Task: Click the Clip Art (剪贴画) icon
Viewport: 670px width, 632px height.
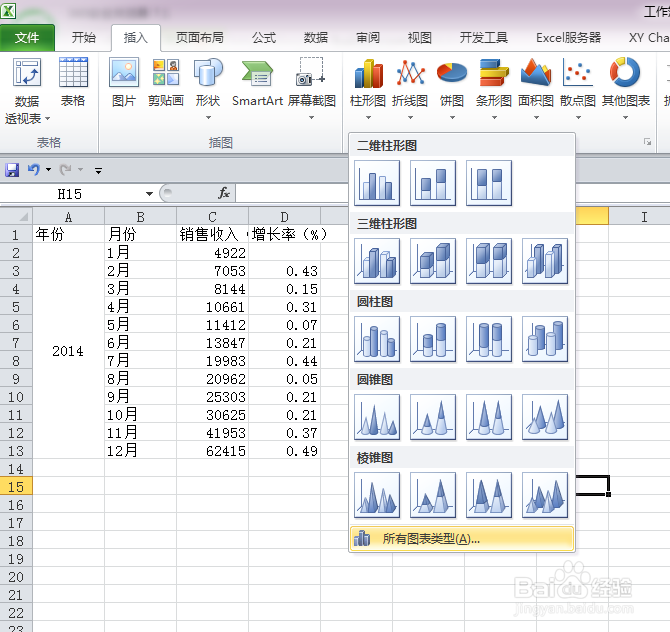Action: 166,82
